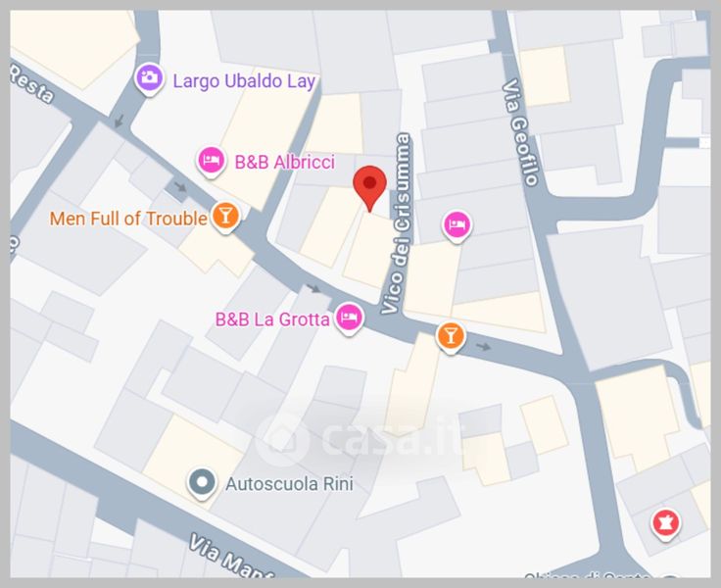Click the Via Geofilo street name
Screen dimensions: 721x588
click(x=519, y=132)
